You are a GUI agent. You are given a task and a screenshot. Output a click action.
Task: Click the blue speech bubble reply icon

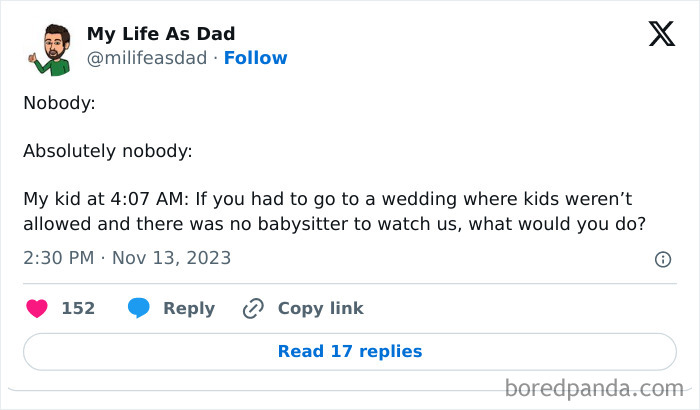tap(139, 308)
